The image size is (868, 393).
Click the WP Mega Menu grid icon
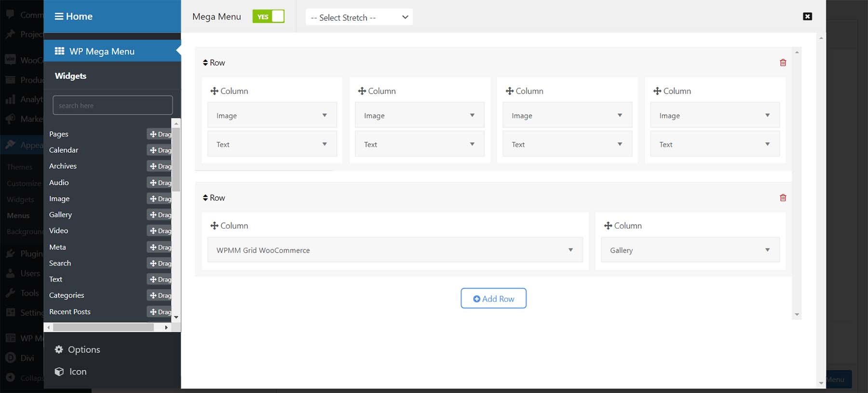click(59, 51)
